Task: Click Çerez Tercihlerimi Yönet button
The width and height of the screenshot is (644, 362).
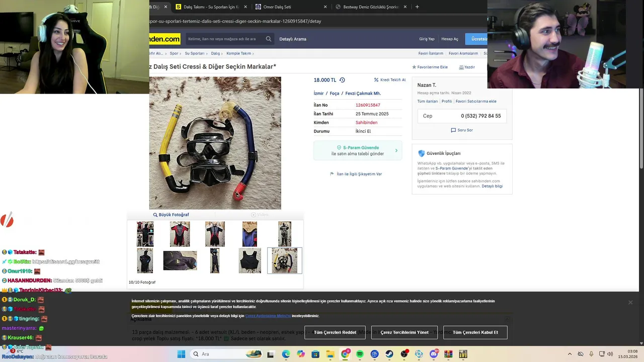Action: pyautogui.click(x=405, y=332)
